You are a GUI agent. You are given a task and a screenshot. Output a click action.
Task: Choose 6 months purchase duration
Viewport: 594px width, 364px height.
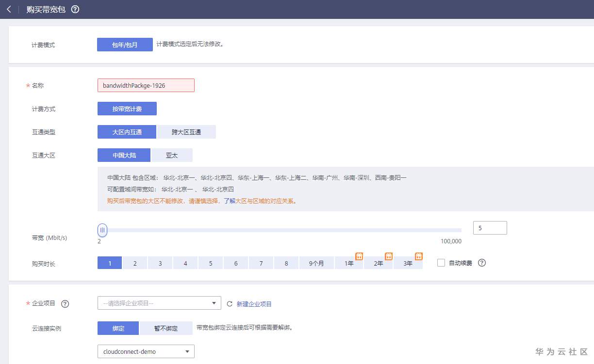[x=236, y=263]
